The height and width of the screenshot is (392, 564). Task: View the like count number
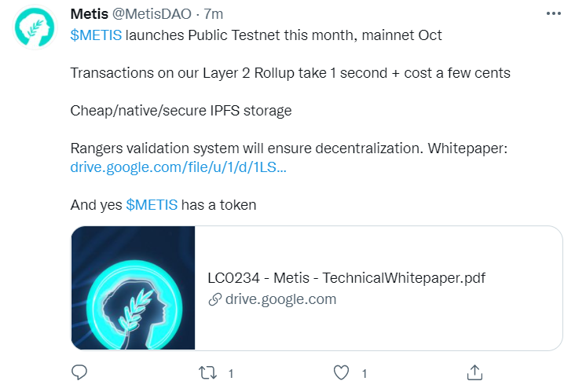point(364,374)
